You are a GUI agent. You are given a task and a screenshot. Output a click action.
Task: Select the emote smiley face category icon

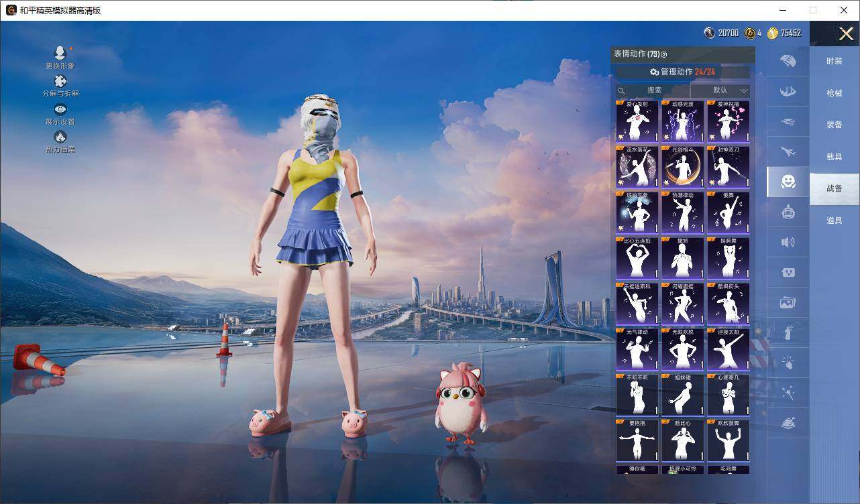coord(788,182)
